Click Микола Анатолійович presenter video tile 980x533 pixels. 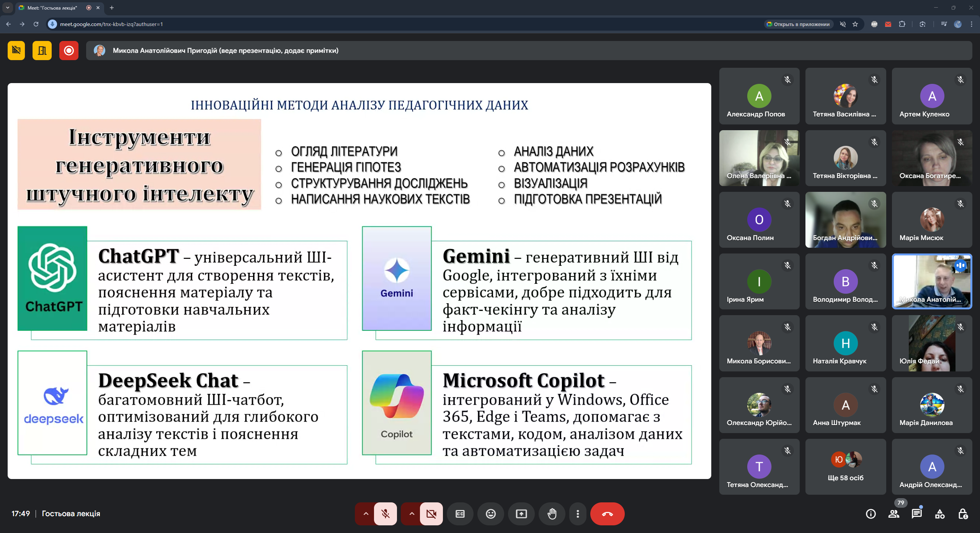point(932,281)
